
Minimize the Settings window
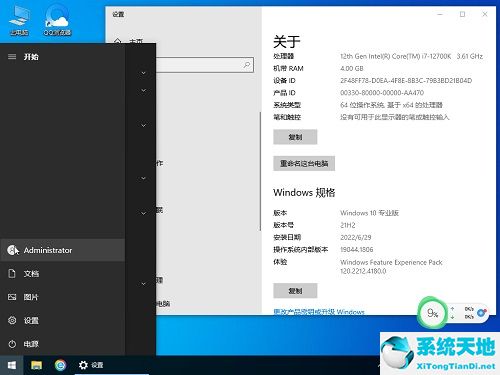440,14
